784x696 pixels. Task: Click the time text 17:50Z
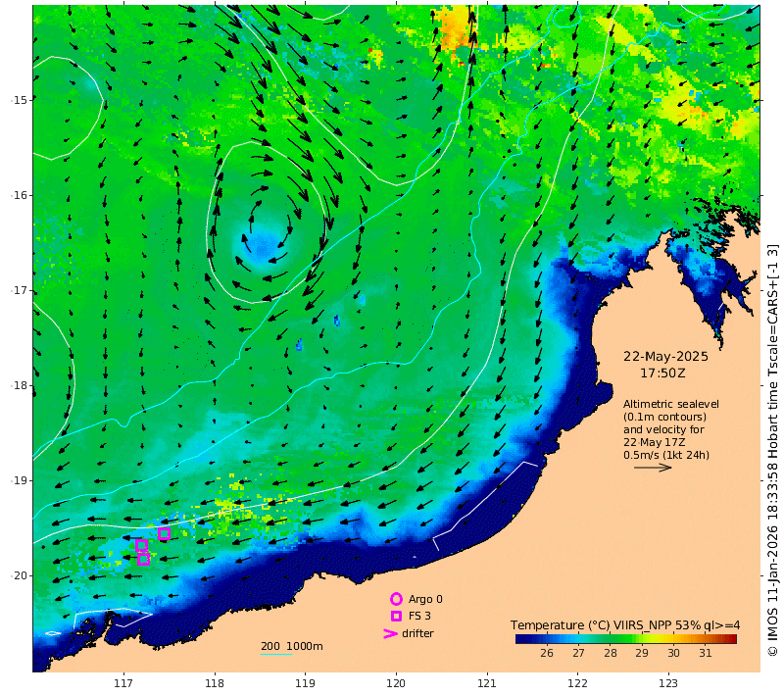pos(662,373)
